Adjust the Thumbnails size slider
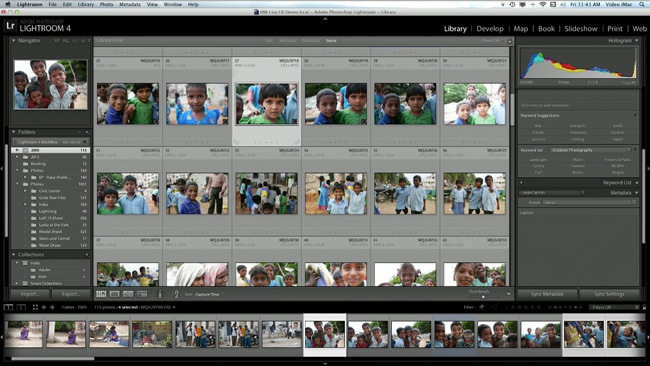 click(x=483, y=296)
